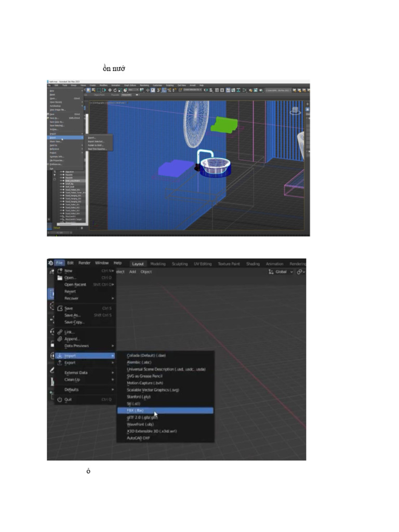399x532 pixels.
Task: Open the Global transform orientation dropdown in Blender
Action: 281,272
